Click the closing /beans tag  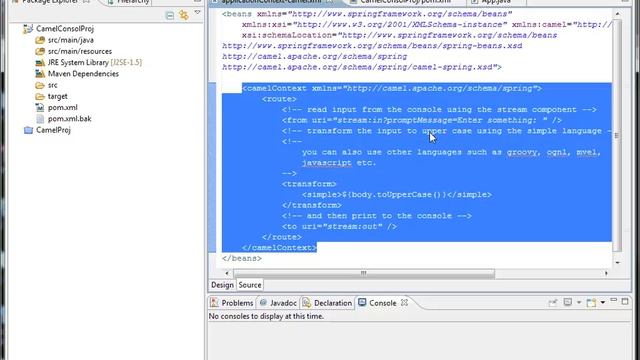242,258
